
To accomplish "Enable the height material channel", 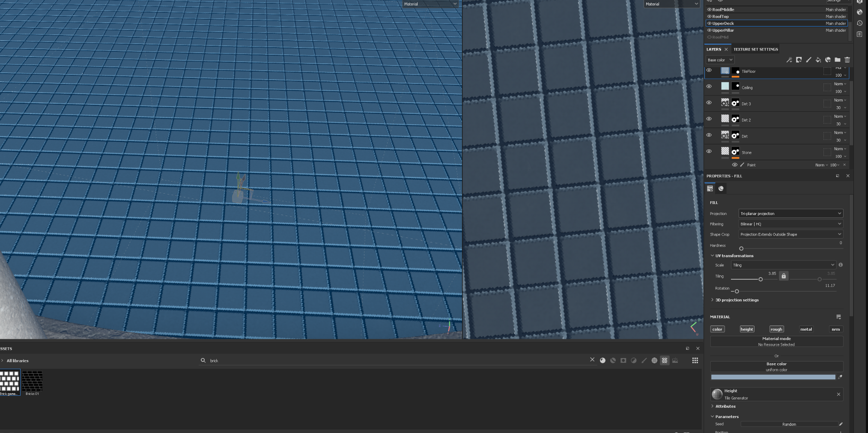I will click(747, 329).
